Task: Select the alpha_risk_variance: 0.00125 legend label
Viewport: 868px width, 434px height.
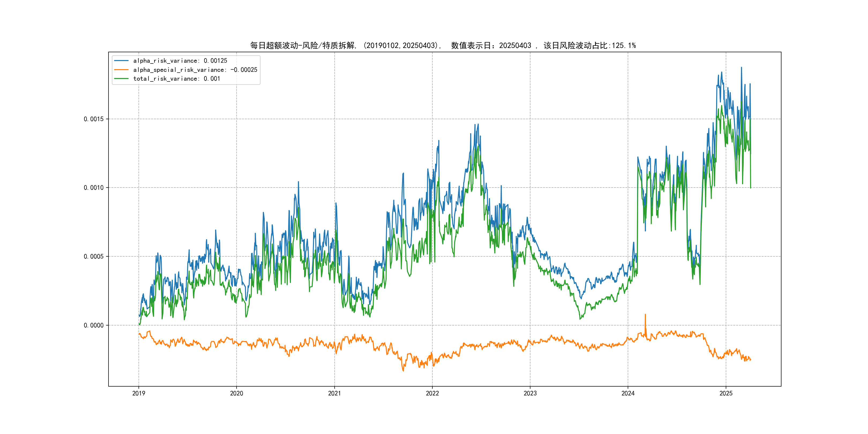Action: (x=180, y=61)
